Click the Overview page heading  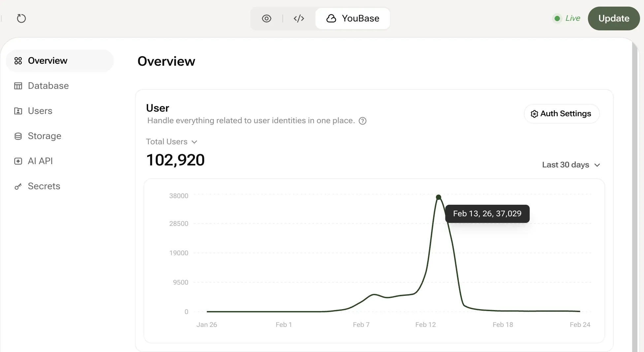click(166, 61)
